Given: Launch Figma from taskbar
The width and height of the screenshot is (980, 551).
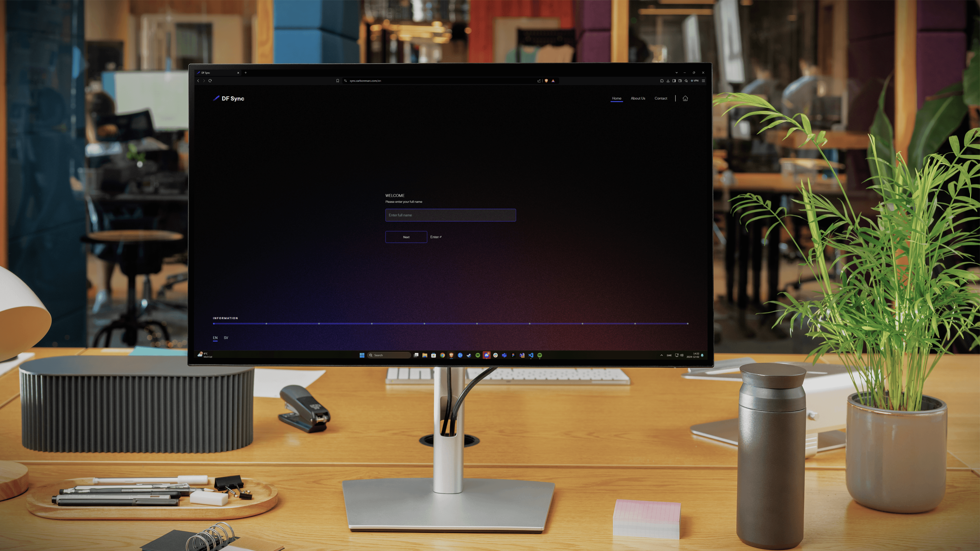Looking at the screenshot, I should coord(513,355).
